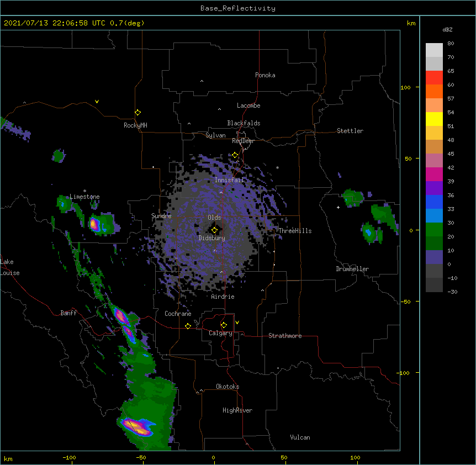The height and width of the screenshot is (465, 476).
Task: Click the Cochrane town label
Action: coord(178,314)
